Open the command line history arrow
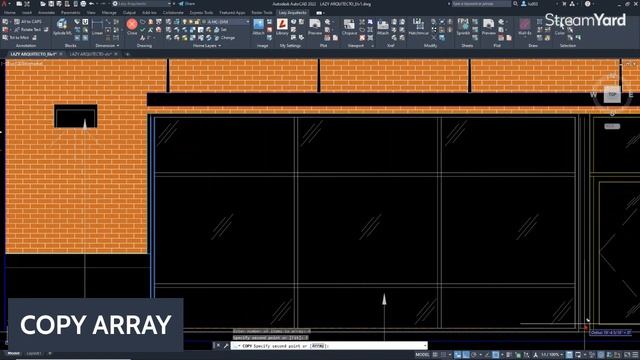The height and width of the screenshot is (360, 640). (x=424, y=346)
